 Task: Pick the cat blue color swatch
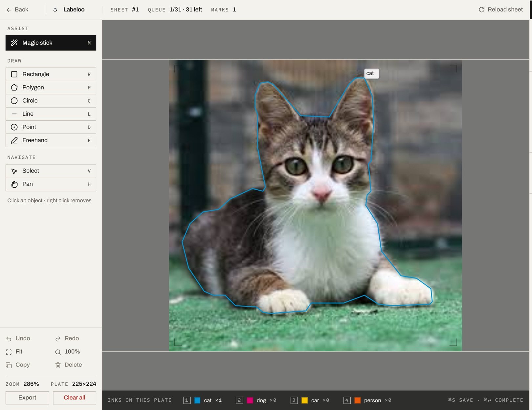click(x=197, y=400)
